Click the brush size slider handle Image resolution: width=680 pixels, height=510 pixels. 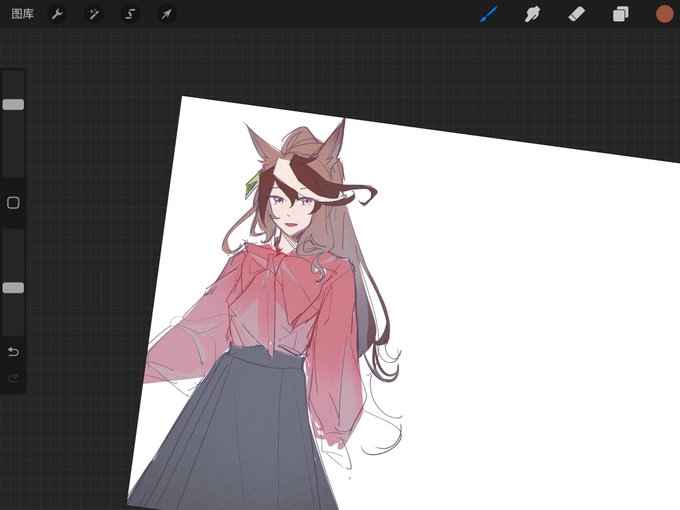[13, 105]
